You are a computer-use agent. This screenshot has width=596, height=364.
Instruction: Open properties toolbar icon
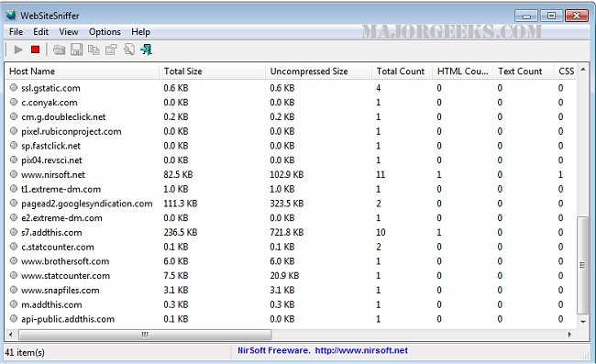click(111, 50)
